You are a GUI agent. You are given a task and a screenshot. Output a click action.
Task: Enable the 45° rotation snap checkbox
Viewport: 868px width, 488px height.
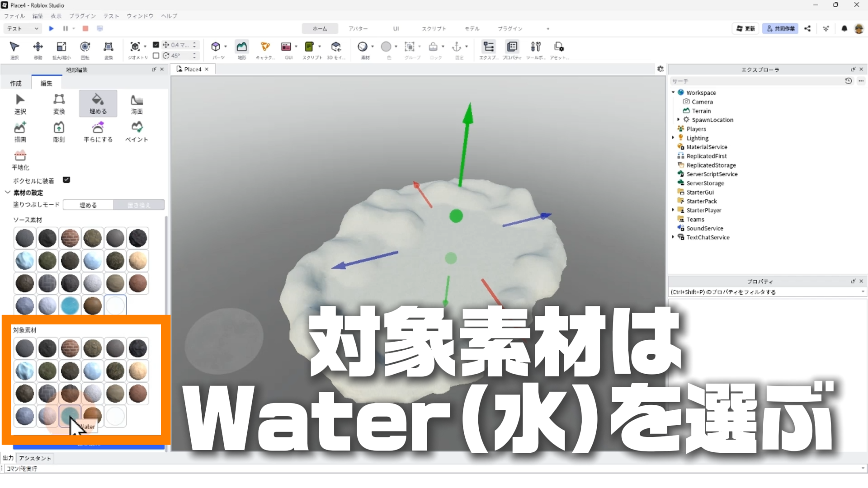coord(156,56)
